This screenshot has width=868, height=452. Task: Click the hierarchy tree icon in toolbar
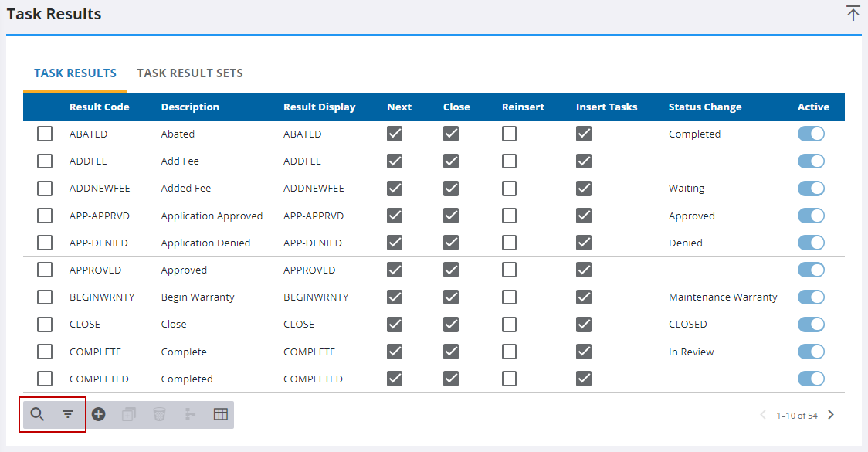(190, 414)
